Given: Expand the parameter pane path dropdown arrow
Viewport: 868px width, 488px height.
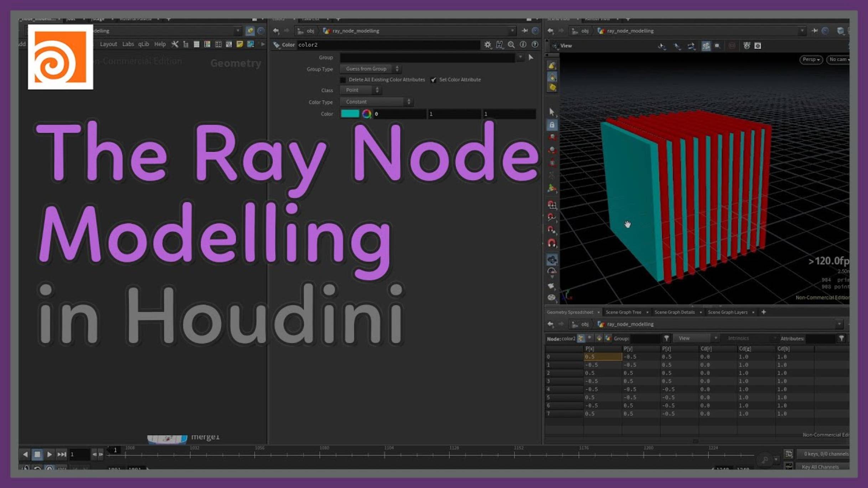Looking at the screenshot, I should point(512,31).
